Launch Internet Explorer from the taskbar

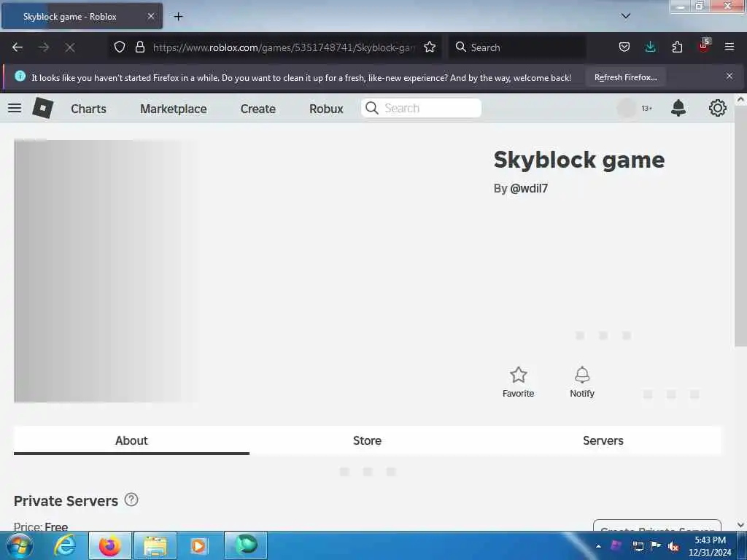click(x=65, y=545)
